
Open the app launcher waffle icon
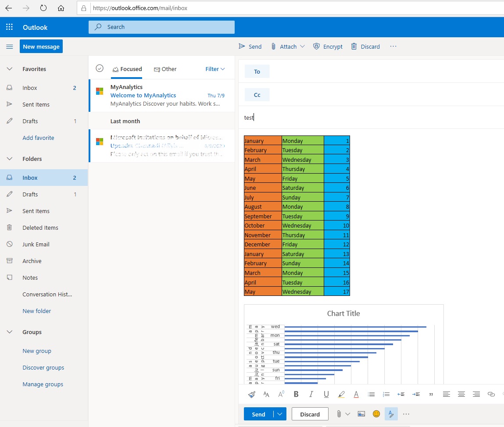click(9, 27)
